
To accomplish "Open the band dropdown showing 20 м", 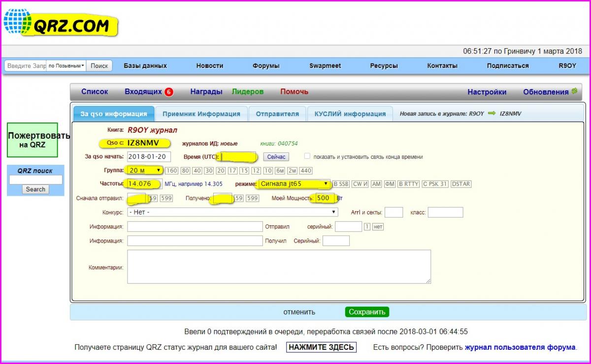I will (145, 170).
